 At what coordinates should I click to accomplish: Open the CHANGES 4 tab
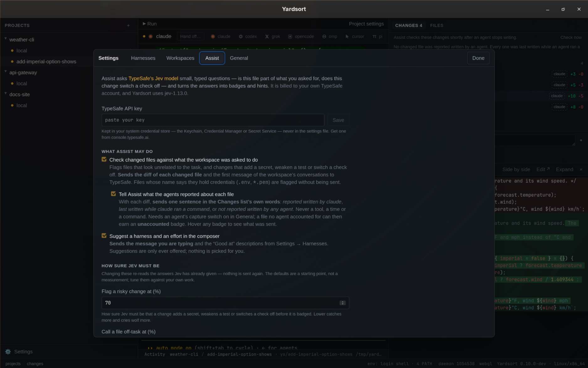pyautogui.click(x=409, y=25)
